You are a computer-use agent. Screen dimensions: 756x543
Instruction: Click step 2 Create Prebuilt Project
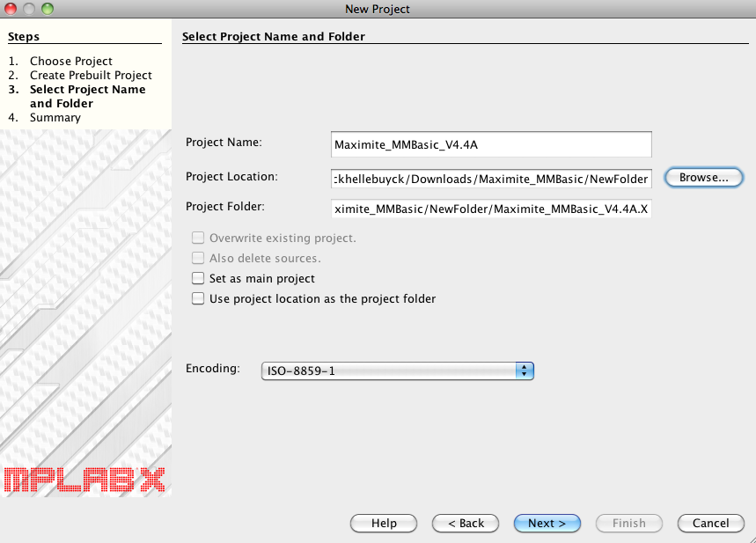tap(90, 76)
